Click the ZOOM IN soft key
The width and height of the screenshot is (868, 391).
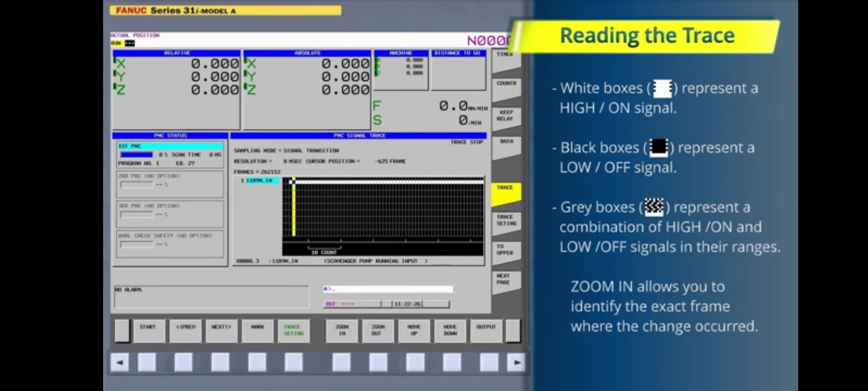pos(342,331)
